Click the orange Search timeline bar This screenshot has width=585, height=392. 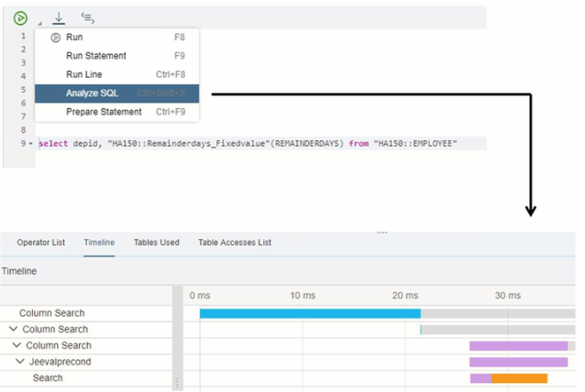[519, 378]
